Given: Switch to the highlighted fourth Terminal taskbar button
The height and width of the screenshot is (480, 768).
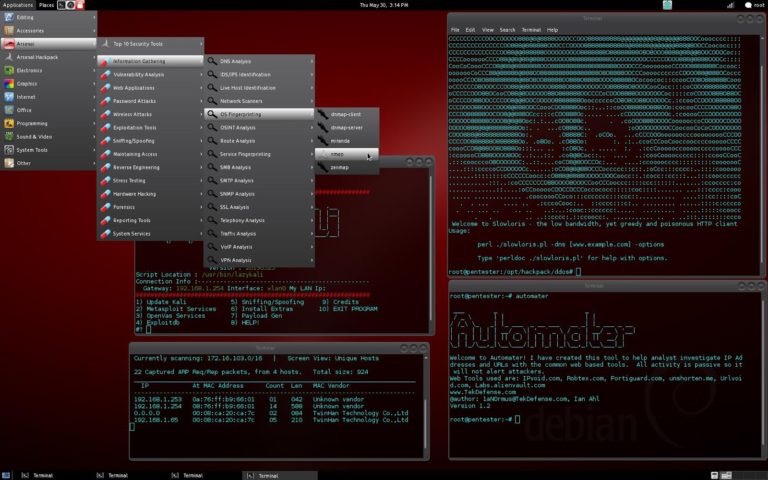Looking at the screenshot, I should point(280,475).
